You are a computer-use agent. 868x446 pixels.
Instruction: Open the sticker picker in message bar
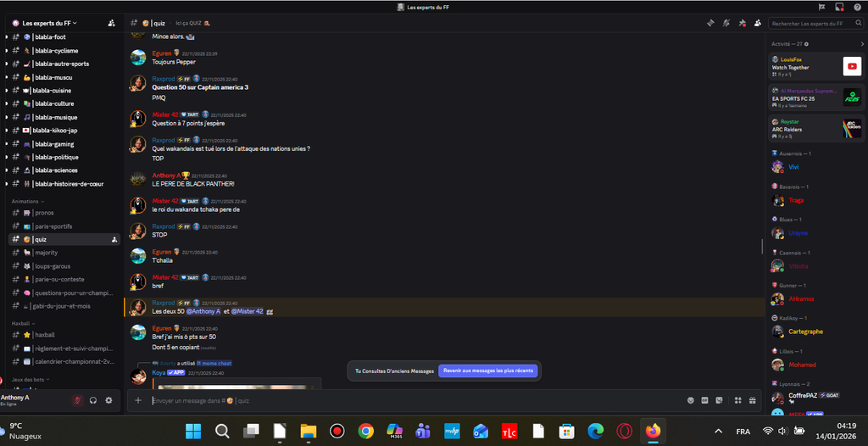[719, 400]
